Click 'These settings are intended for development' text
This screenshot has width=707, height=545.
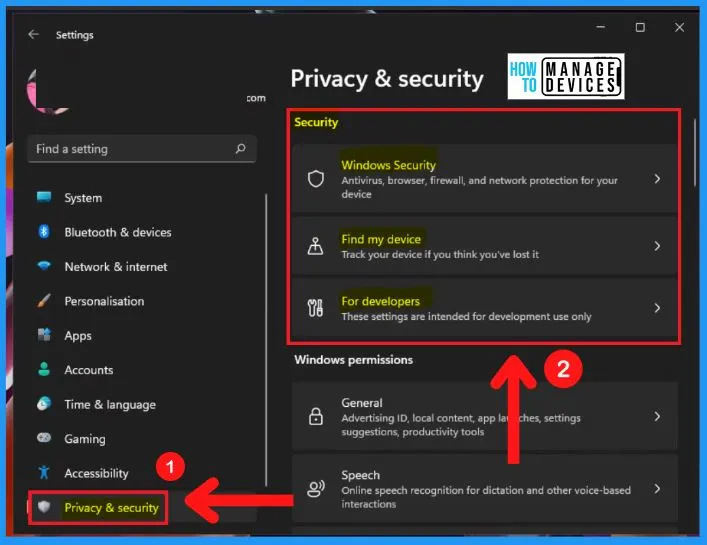pos(466,316)
